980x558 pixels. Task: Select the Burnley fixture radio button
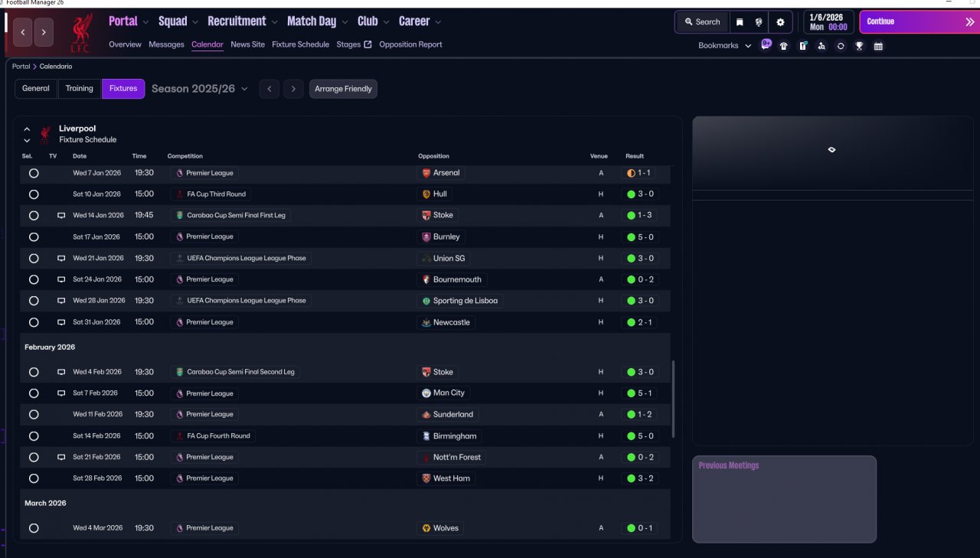pyautogui.click(x=34, y=237)
